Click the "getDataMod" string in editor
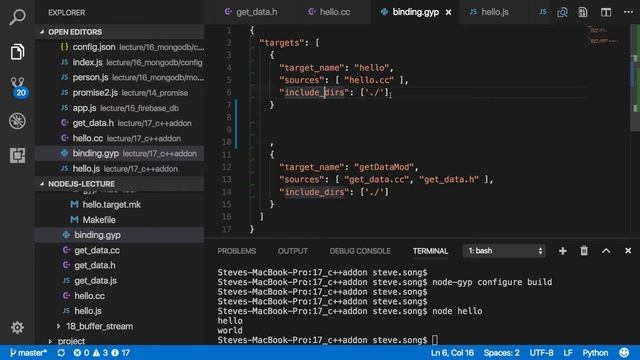This screenshot has width=640, height=360. point(384,167)
